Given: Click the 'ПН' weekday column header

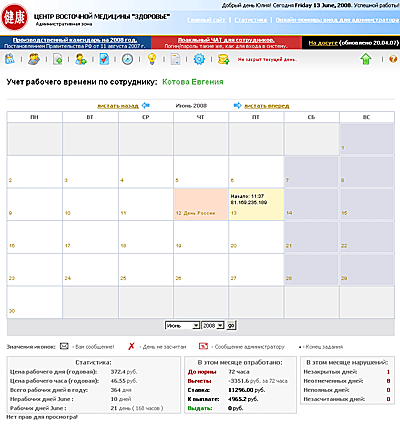Looking at the screenshot, I should (x=34, y=117).
